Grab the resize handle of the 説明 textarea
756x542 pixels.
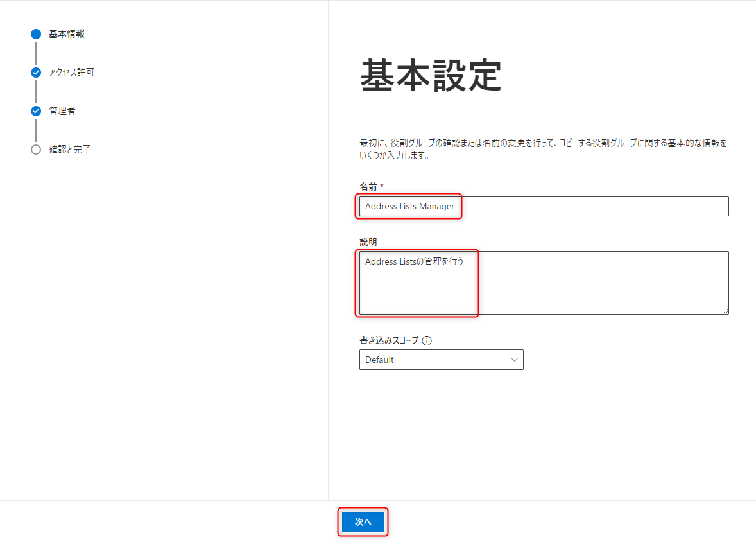[725, 311]
